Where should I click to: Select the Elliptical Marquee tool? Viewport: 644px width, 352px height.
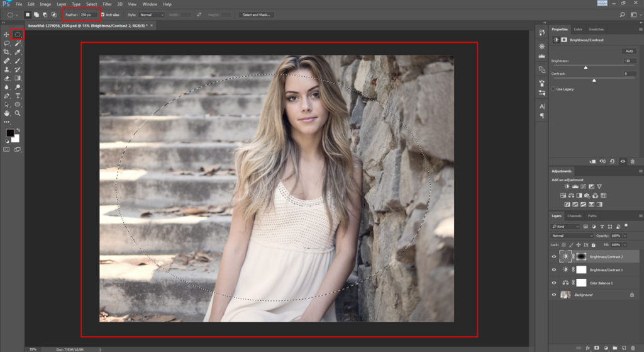[18, 35]
